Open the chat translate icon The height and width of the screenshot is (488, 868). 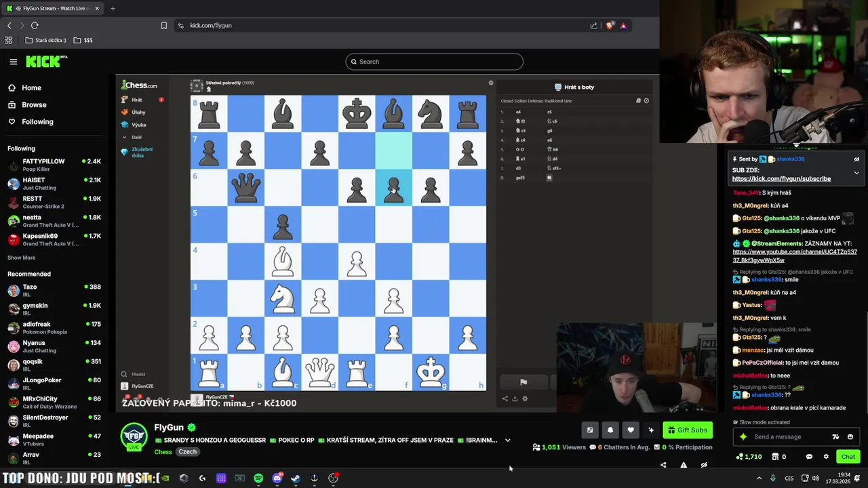coord(836,436)
